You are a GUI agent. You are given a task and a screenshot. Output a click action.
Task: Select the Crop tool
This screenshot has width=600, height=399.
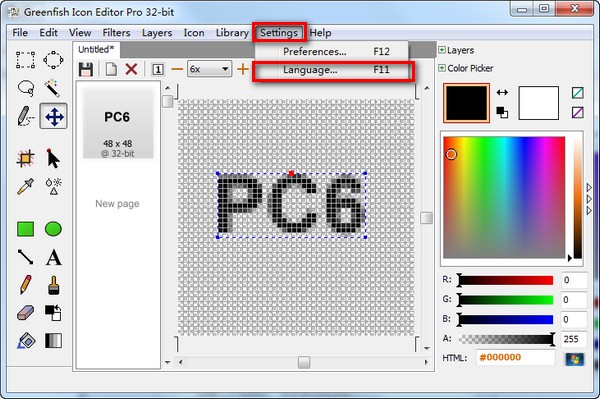[26, 158]
